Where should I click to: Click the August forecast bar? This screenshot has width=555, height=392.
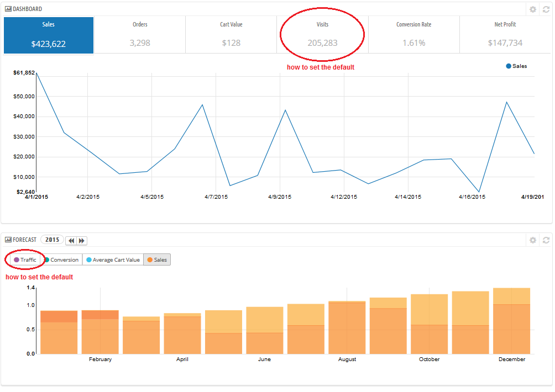(347, 327)
